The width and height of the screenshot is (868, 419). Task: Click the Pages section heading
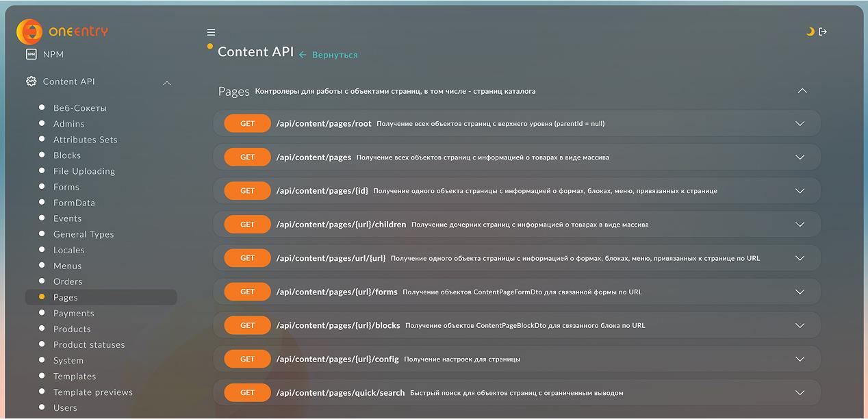pyautogui.click(x=233, y=91)
